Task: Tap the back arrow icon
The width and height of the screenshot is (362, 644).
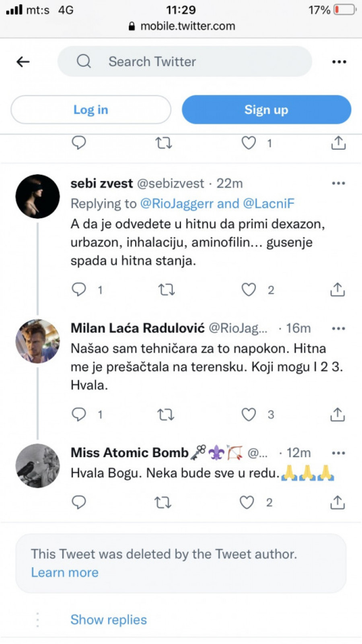Action: point(23,62)
